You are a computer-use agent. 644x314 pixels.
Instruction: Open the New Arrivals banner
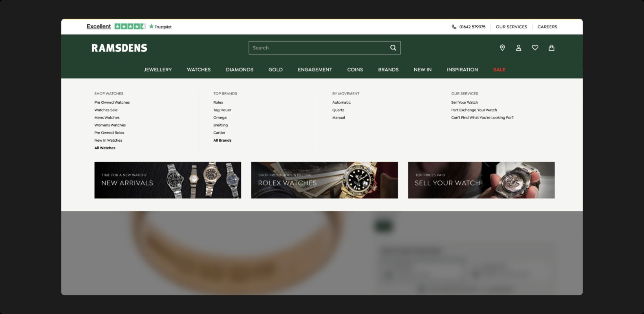(168, 180)
